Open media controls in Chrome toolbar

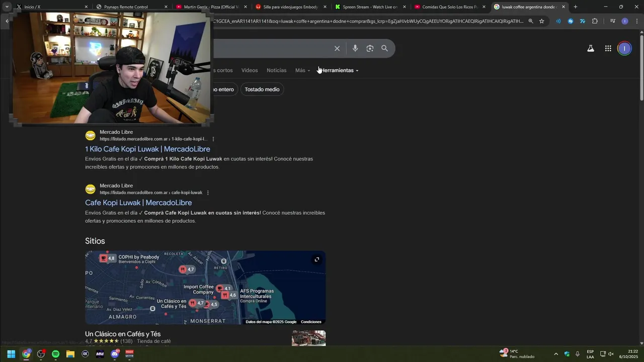(612, 21)
